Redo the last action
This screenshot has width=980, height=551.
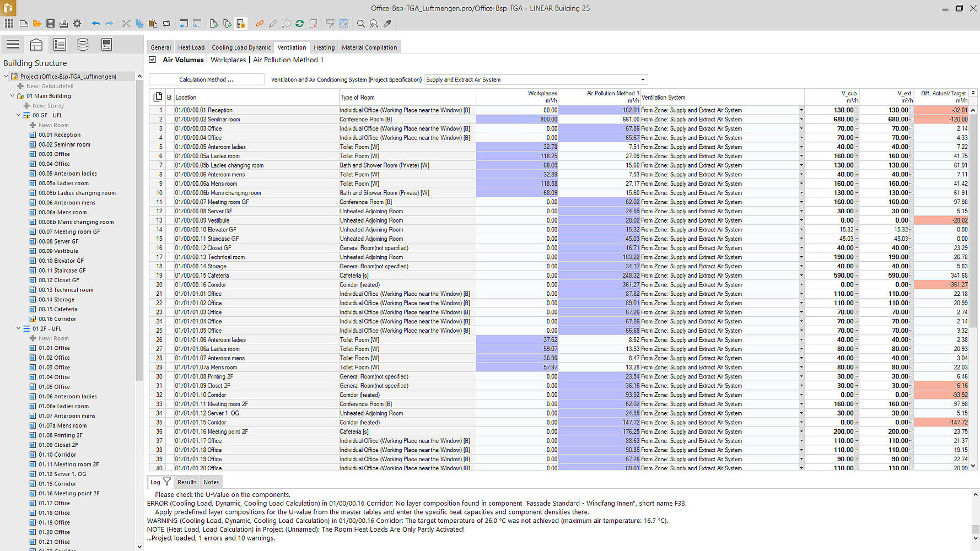coord(109,24)
